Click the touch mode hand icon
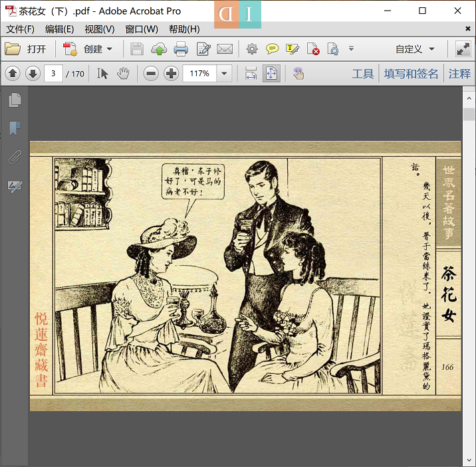The image size is (476, 467). (x=298, y=73)
